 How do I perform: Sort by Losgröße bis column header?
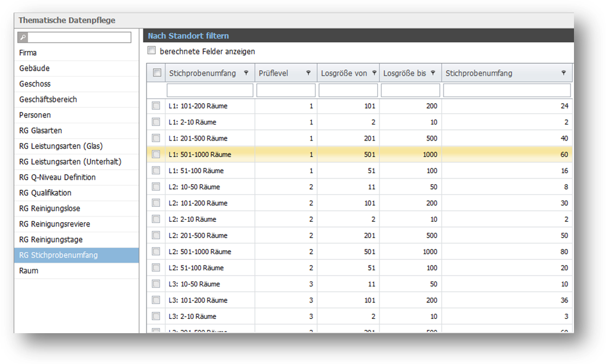(x=404, y=73)
